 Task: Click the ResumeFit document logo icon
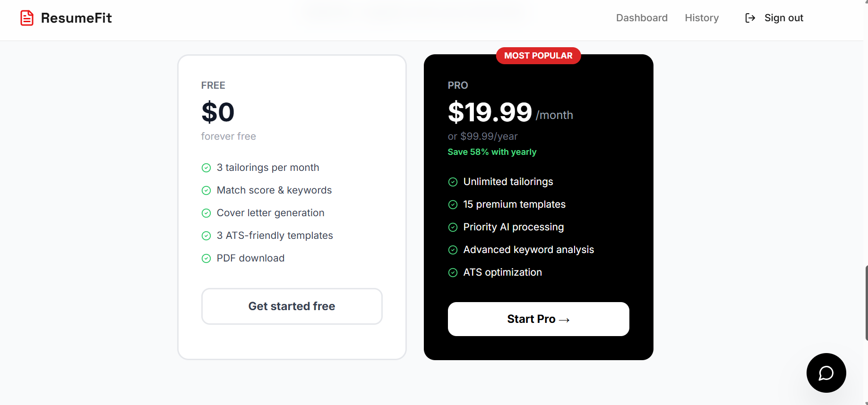pyautogui.click(x=27, y=18)
